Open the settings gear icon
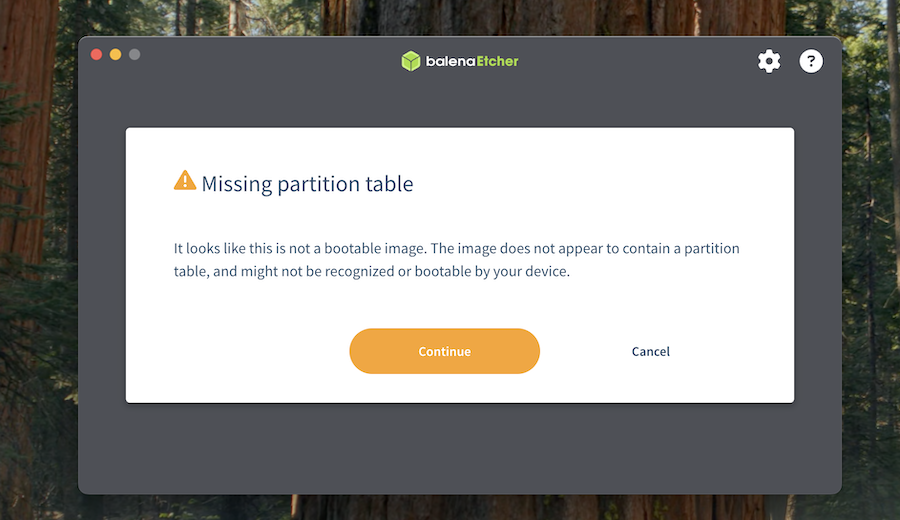The width and height of the screenshot is (900, 520). pyautogui.click(x=768, y=62)
